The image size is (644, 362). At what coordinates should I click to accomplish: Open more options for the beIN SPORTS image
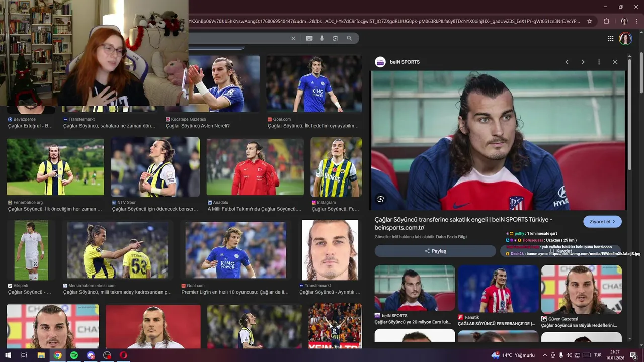pos(599,62)
